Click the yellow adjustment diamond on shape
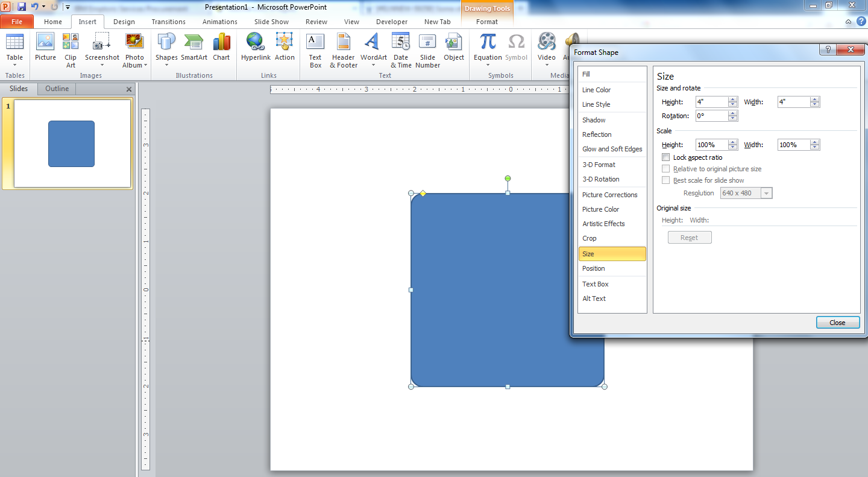Image resolution: width=868 pixels, height=477 pixels. pos(423,193)
